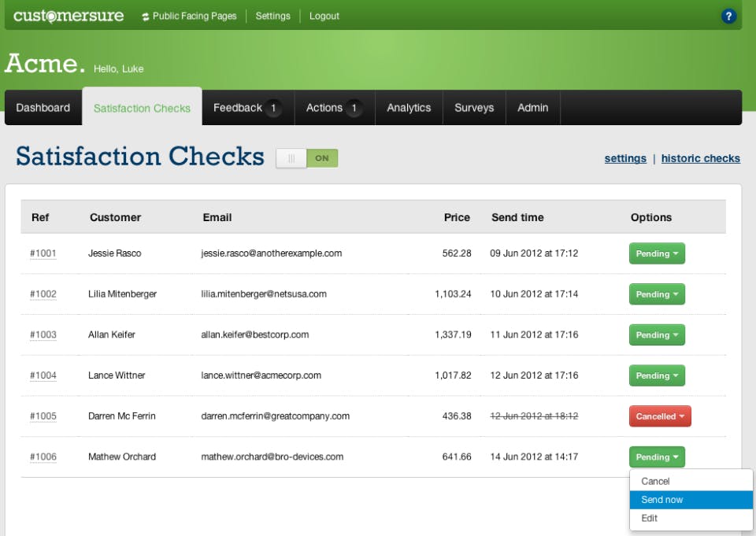Image resolution: width=756 pixels, height=536 pixels.
Task: Select the Satisfaction Checks tab
Action: click(x=143, y=108)
